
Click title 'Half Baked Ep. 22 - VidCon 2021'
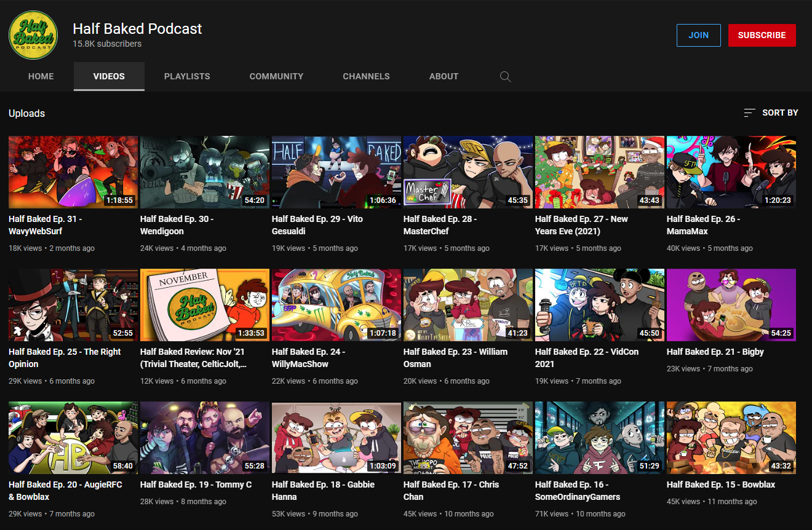tap(587, 358)
